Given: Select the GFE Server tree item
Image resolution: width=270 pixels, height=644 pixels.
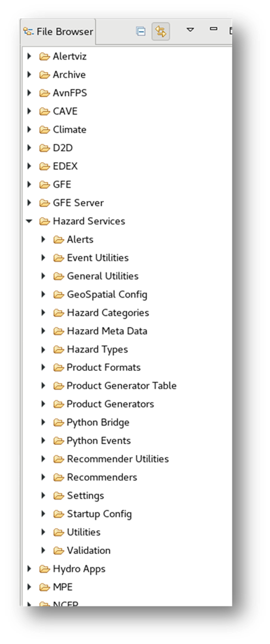Looking at the screenshot, I should pos(78,203).
